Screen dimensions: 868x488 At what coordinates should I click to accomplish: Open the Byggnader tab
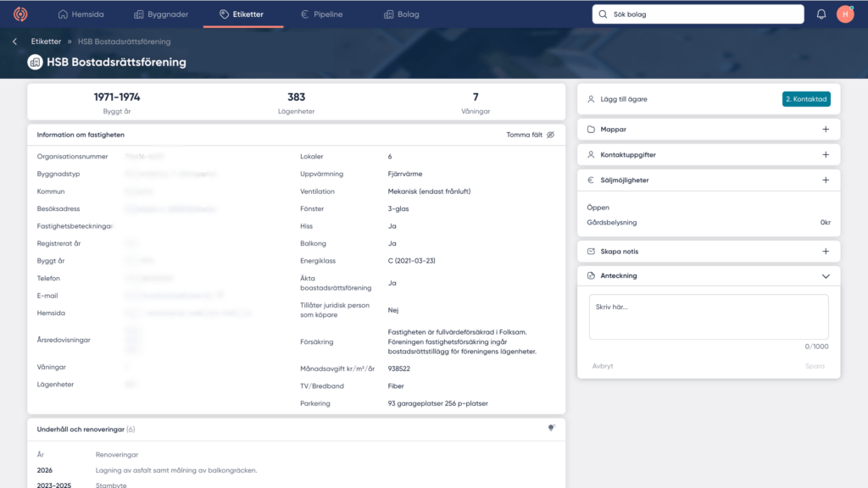pyautogui.click(x=161, y=14)
